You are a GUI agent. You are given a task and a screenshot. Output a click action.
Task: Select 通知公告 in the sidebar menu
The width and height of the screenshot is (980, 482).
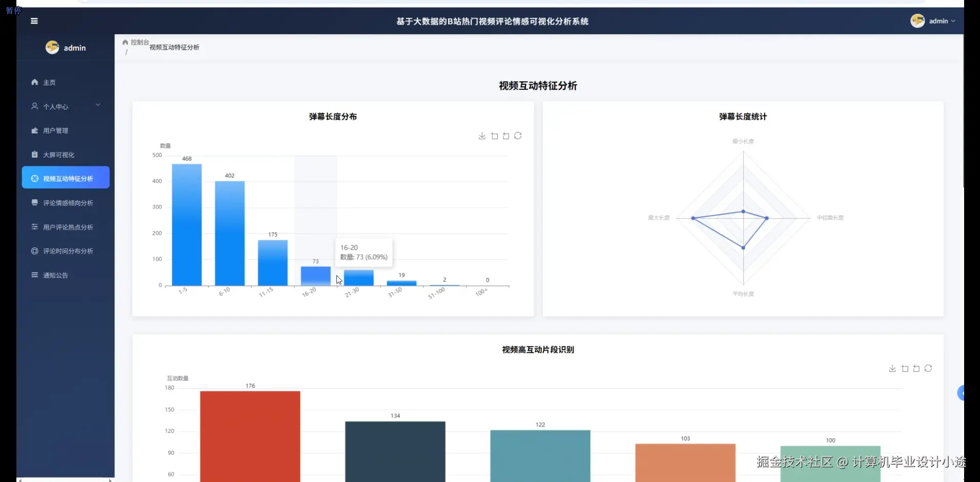pos(55,275)
